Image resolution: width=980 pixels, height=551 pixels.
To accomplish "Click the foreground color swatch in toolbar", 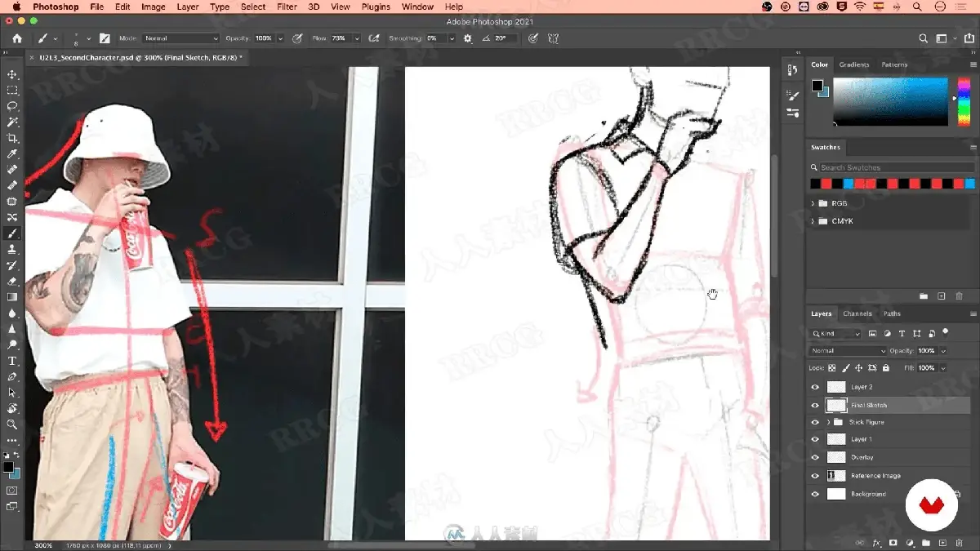I will click(x=8, y=467).
